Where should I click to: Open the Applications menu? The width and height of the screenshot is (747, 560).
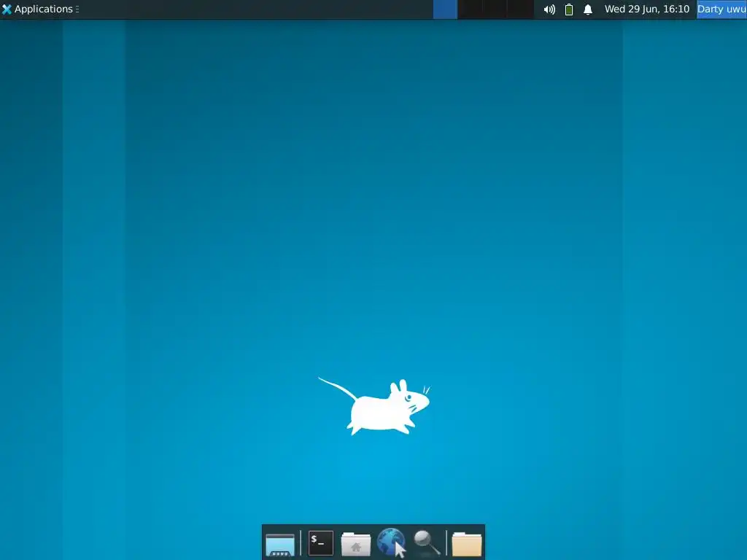pos(37,9)
